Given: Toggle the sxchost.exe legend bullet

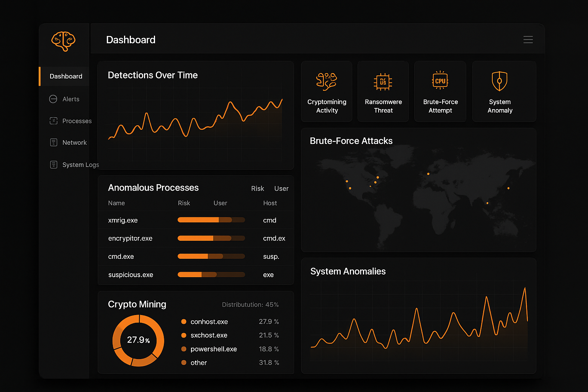Looking at the screenshot, I should [x=183, y=335].
